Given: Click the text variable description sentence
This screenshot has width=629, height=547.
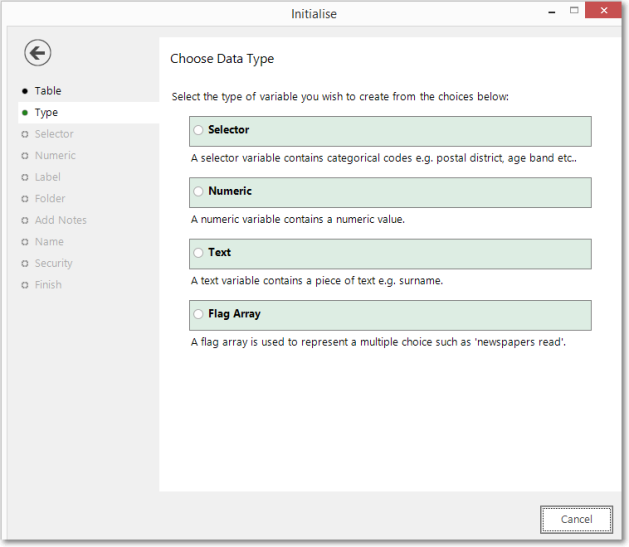Looking at the screenshot, I should (317, 281).
